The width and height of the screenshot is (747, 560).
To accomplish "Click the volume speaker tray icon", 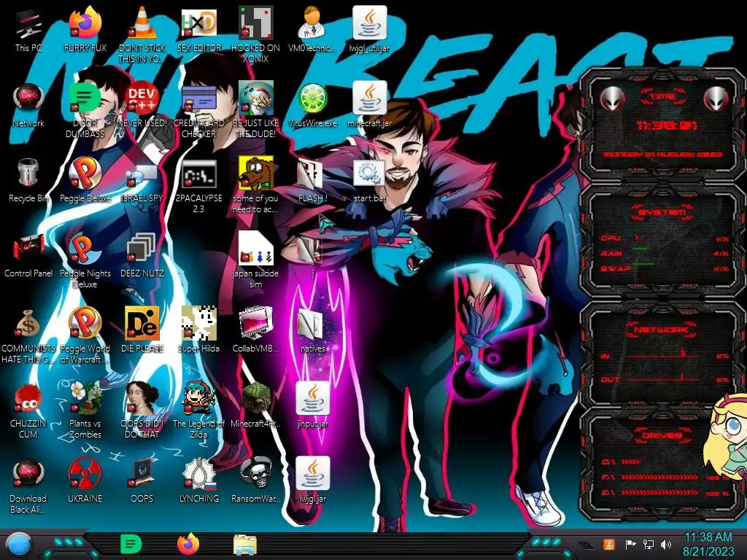I will point(666,544).
